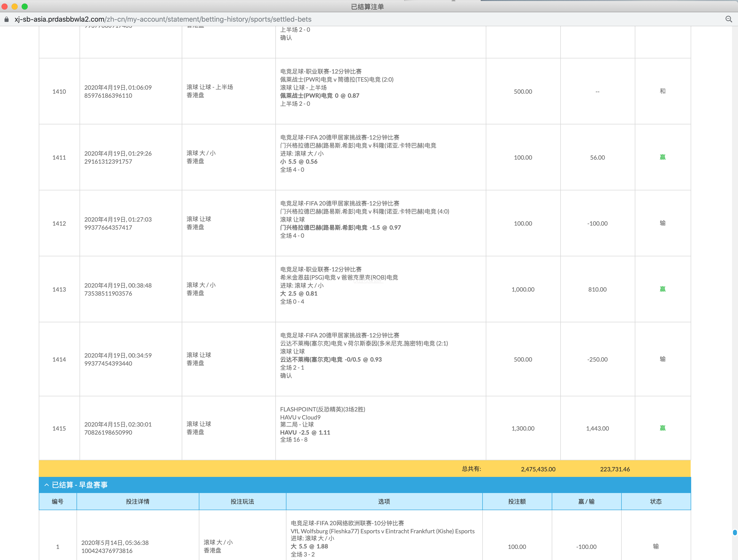
Task: Click the 和 status in row 1410
Action: pyautogui.click(x=662, y=91)
